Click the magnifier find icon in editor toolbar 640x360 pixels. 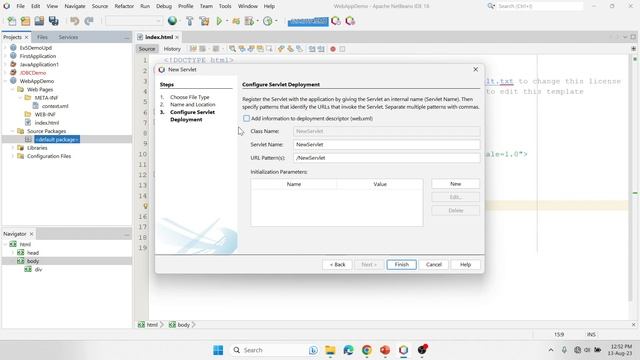click(232, 49)
